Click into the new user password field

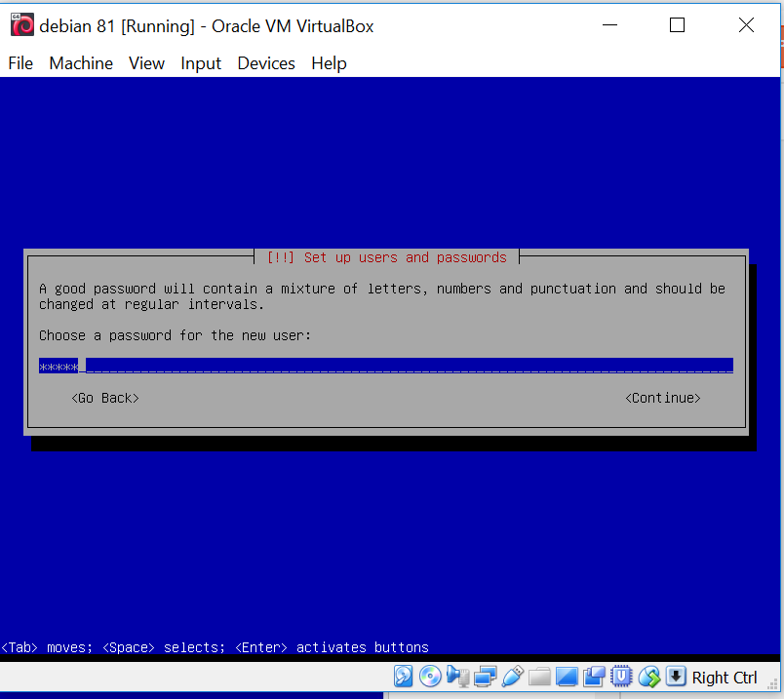pyautogui.click(x=386, y=366)
